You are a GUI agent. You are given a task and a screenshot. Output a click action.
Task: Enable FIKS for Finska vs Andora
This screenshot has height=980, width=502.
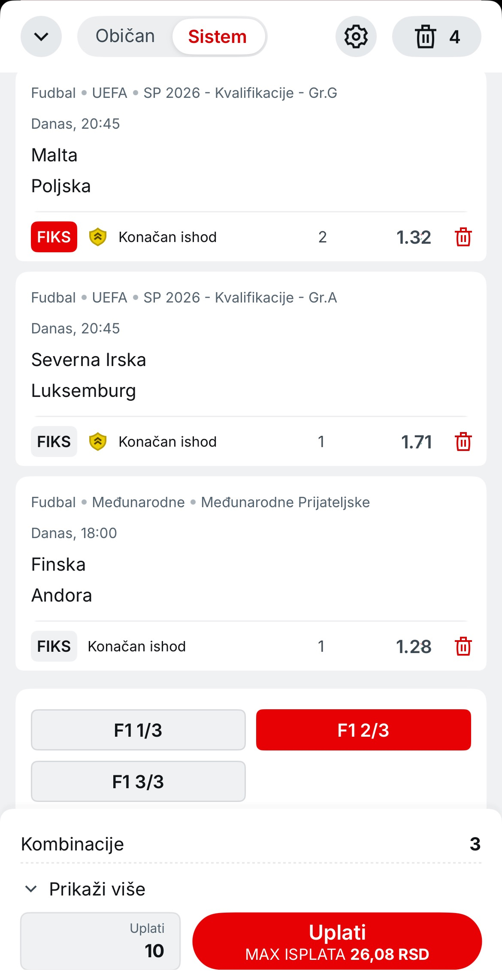click(x=54, y=646)
